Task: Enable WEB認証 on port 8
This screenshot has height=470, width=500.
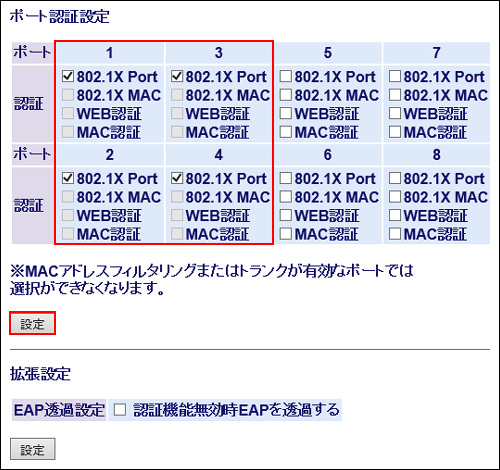Action: coord(395,215)
